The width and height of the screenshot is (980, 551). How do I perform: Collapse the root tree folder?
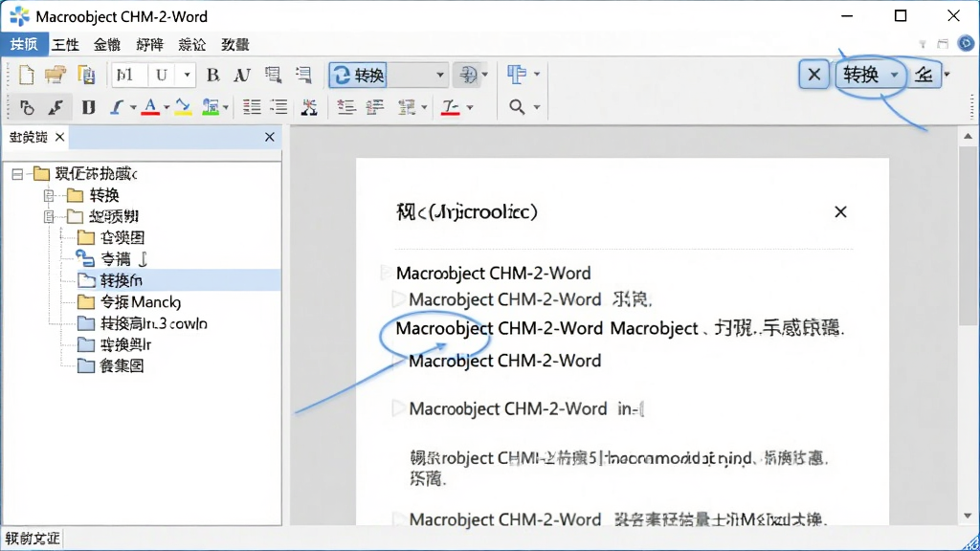[x=17, y=174]
